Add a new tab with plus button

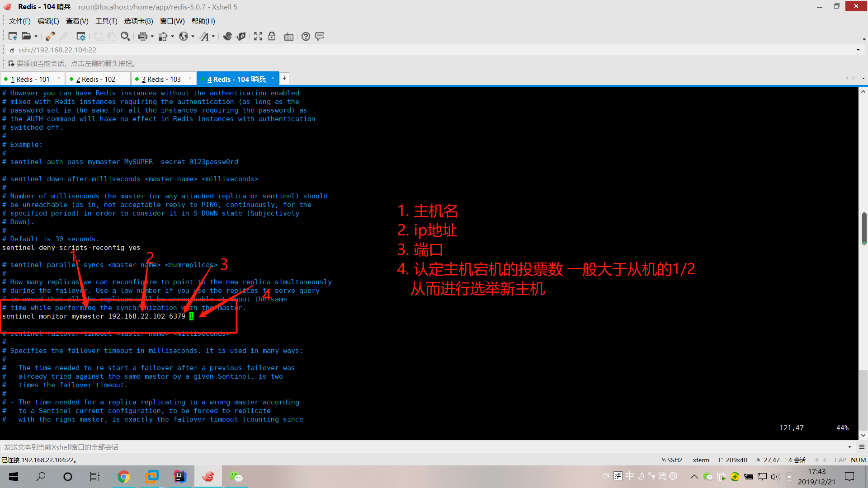click(284, 78)
